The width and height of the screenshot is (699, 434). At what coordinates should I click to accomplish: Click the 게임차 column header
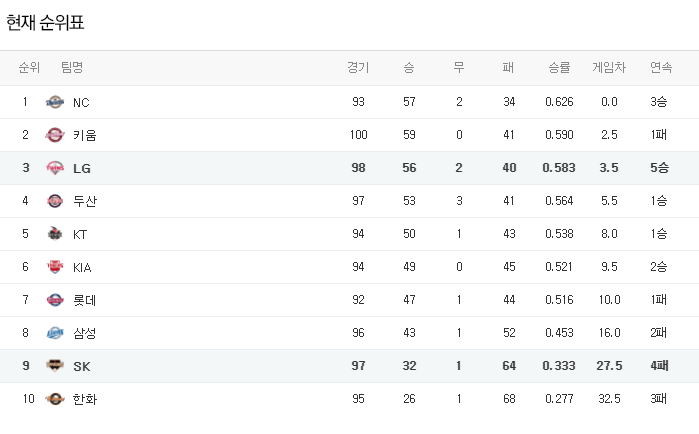609,68
